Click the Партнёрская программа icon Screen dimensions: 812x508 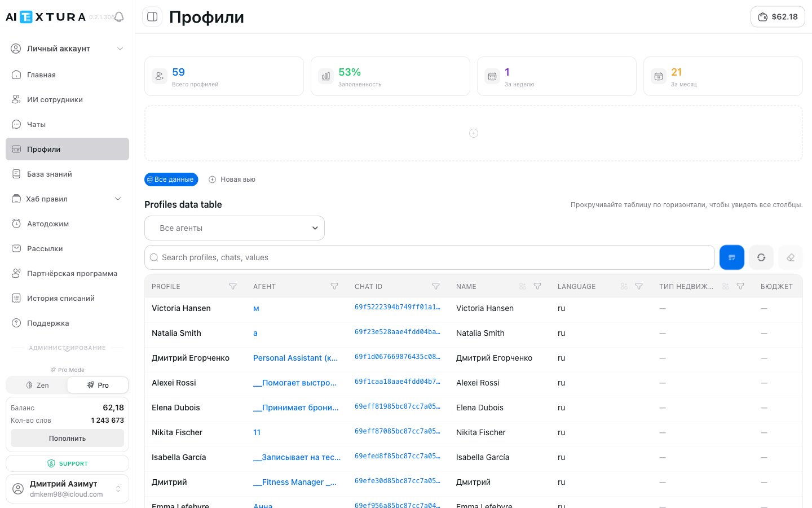coord(16,273)
